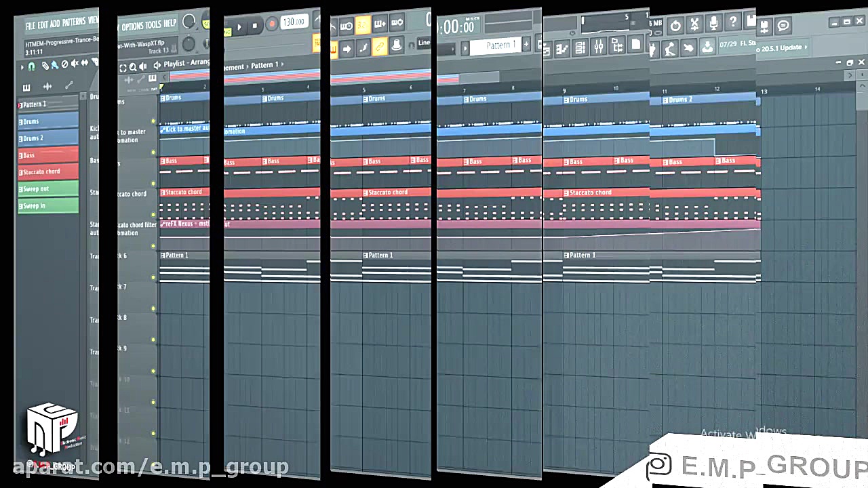Toggle the wait-for-input icon left of countdown
This screenshot has height=488, width=868.
pos(347,26)
